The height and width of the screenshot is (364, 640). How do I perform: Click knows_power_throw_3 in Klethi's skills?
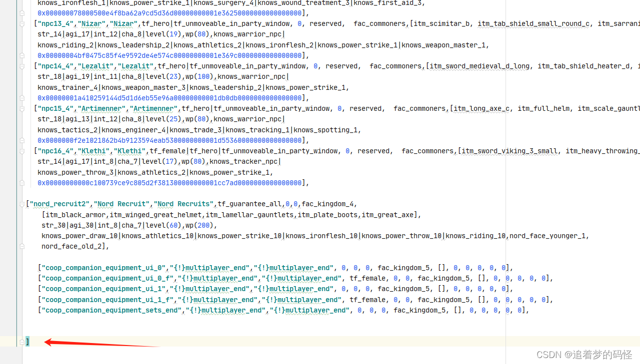[x=75, y=172]
